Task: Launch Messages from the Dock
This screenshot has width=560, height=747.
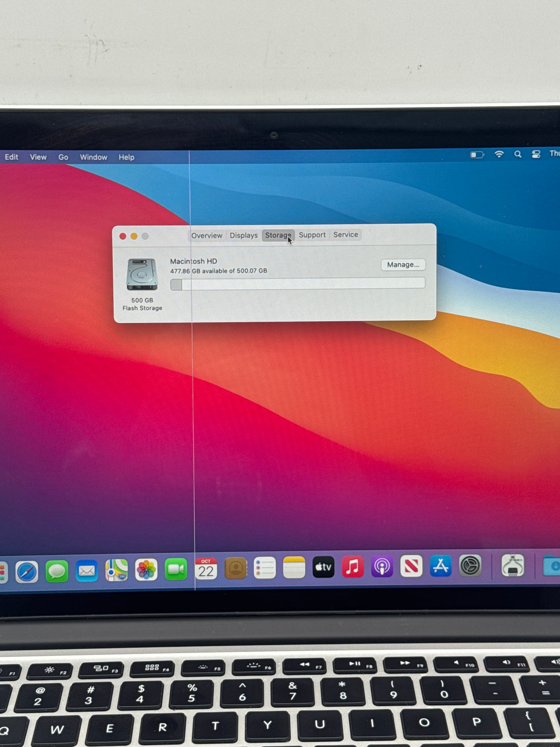Action: pos(57,571)
